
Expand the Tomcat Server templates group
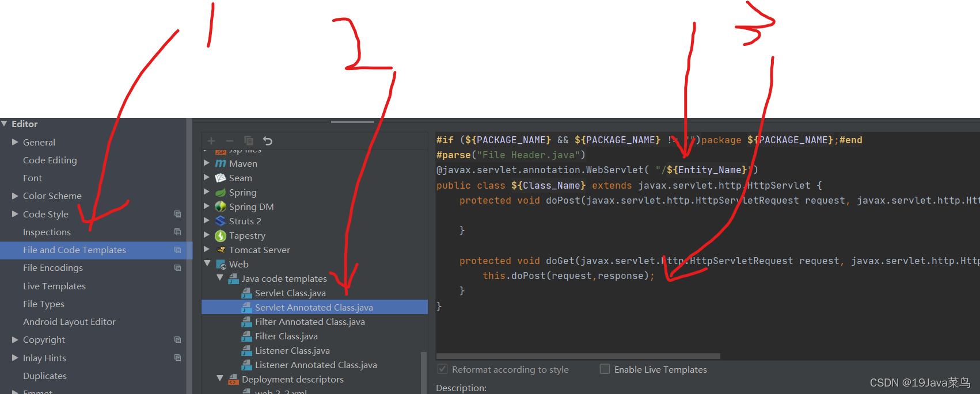coord(207,250)
